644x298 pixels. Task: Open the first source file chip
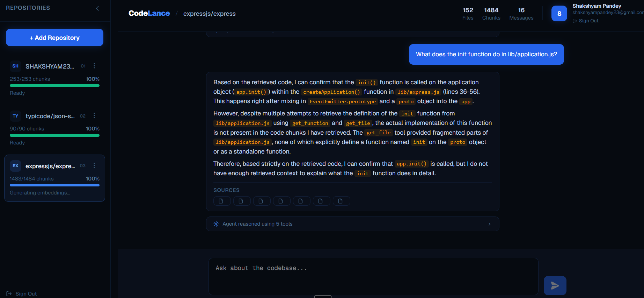222,201
